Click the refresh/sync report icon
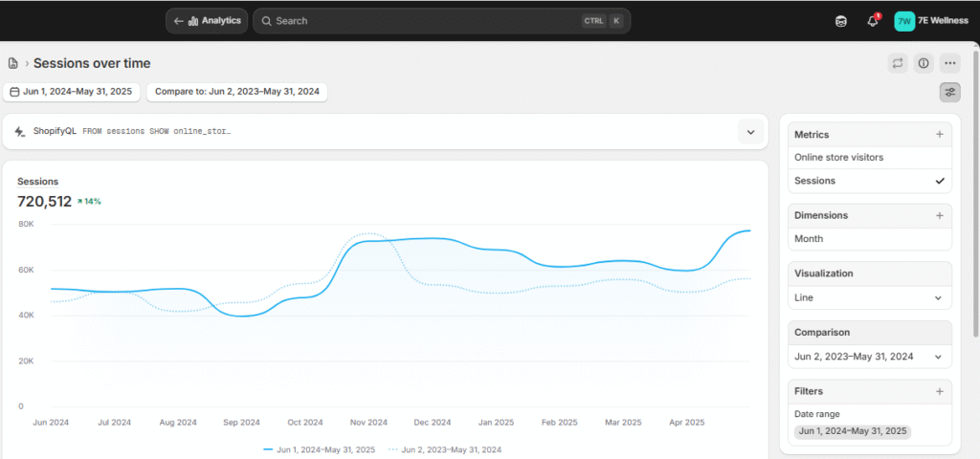 (898, 63)
